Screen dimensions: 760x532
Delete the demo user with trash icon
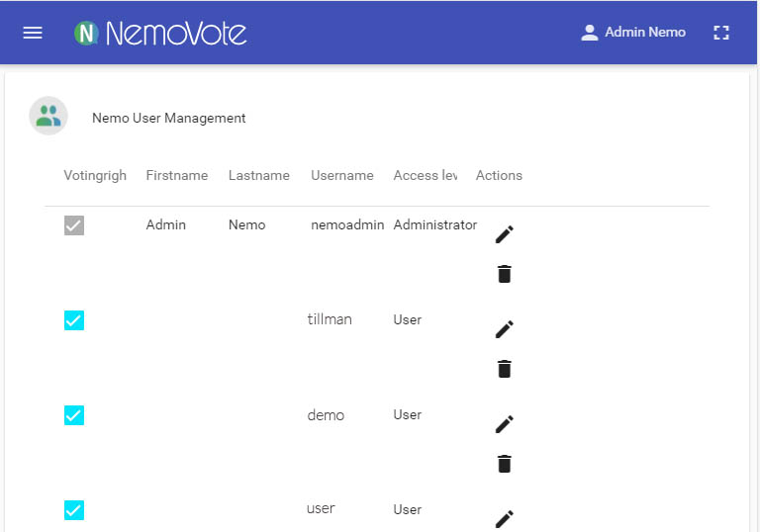(504, 464)
